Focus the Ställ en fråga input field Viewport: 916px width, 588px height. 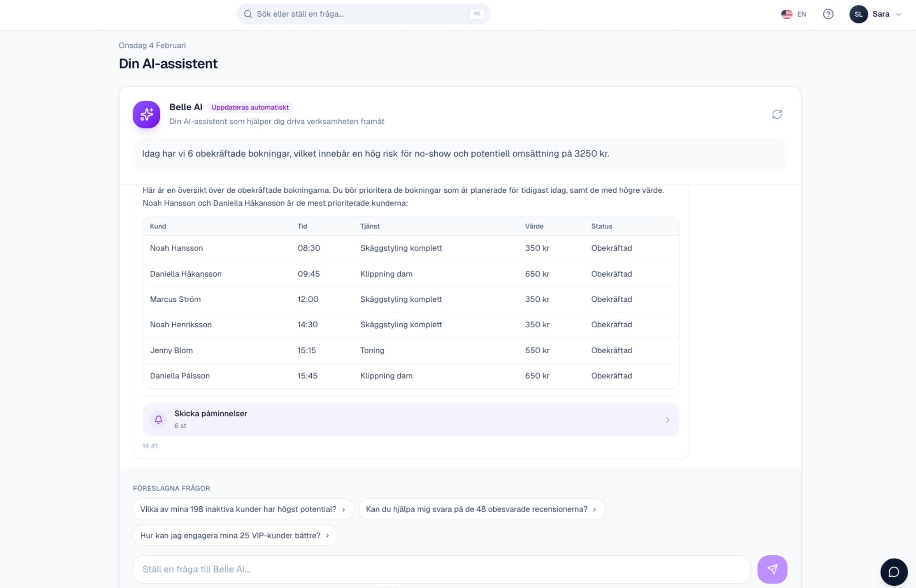441,569
